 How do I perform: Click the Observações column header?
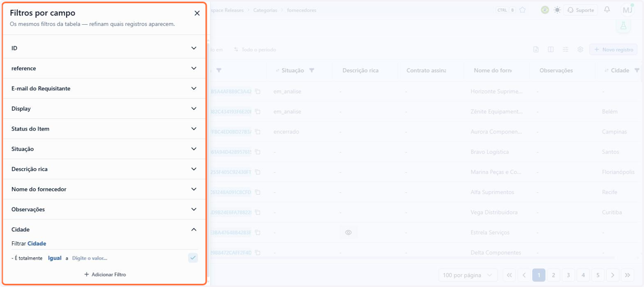(556, 70)
